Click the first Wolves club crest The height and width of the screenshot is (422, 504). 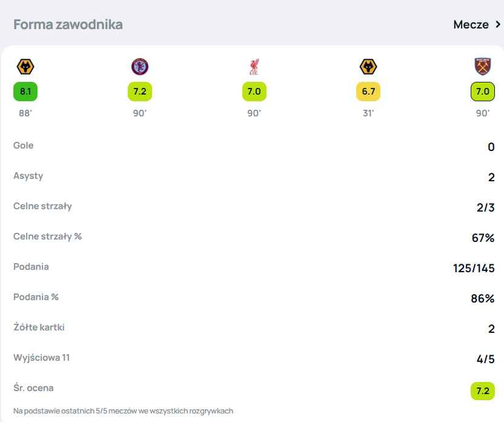[x=25, y=67]
